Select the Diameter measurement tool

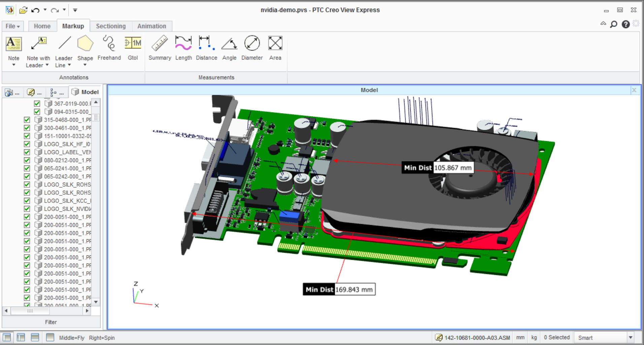252,48
